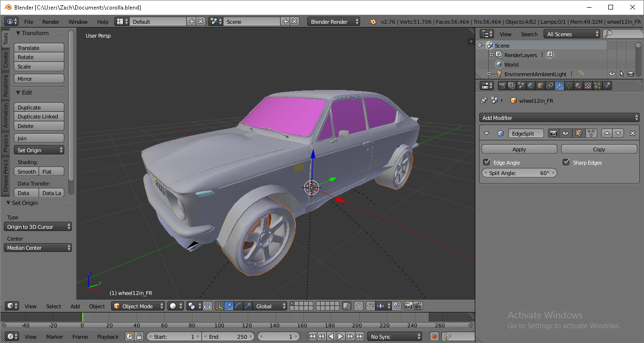
Task: Switch to the Object Data properties tab
Action: 569,86
